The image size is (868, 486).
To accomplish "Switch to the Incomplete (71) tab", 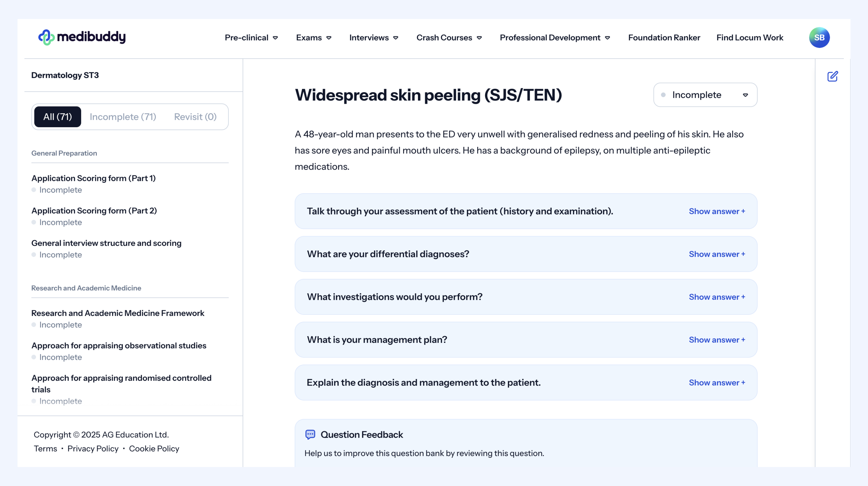I will (123, 117).
